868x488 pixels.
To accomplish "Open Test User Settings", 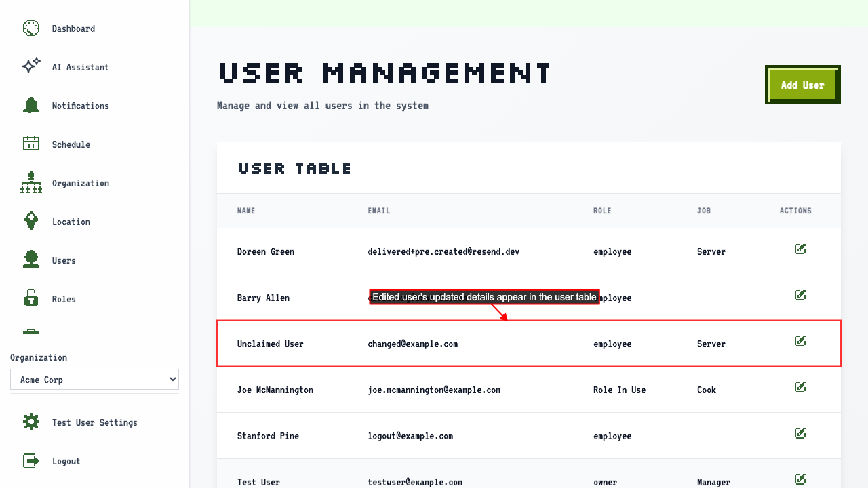I will pos(94,422).
